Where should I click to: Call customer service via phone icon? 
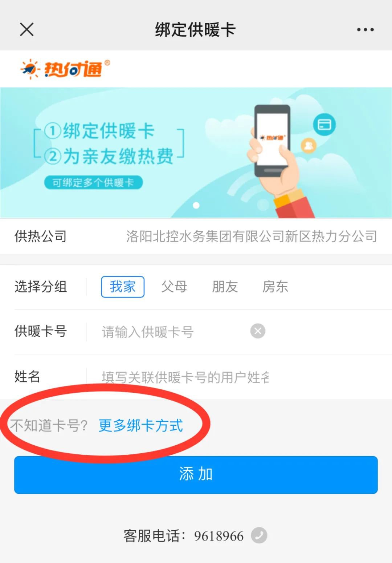[x=259, y=535]
